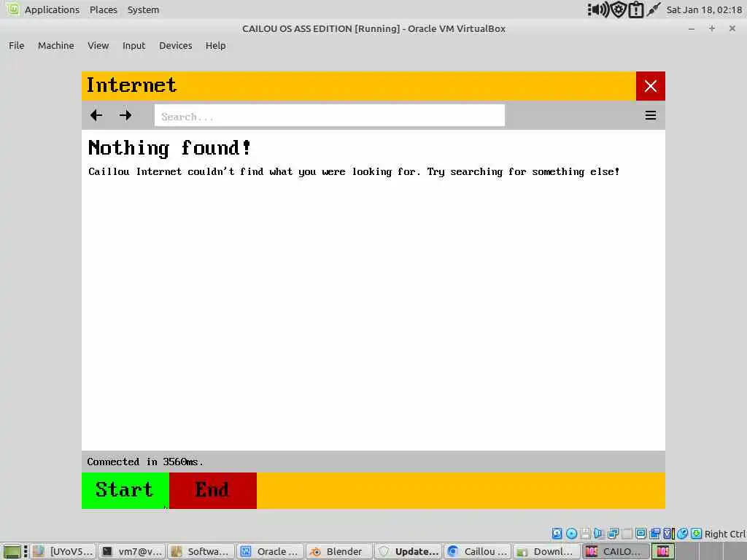Switch to Caillou ... browser taskbar window
This screenshot has width=747, height=560.
(477, 551)
